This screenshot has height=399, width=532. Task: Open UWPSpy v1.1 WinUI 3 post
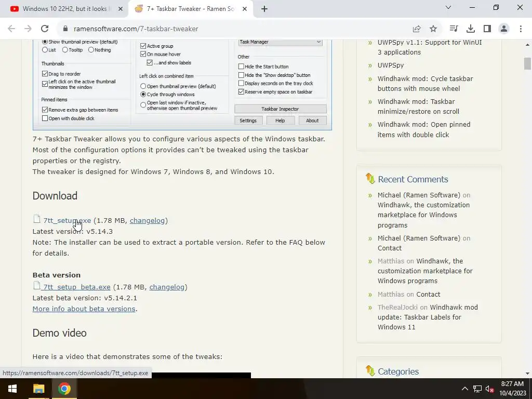coord(430,47)
